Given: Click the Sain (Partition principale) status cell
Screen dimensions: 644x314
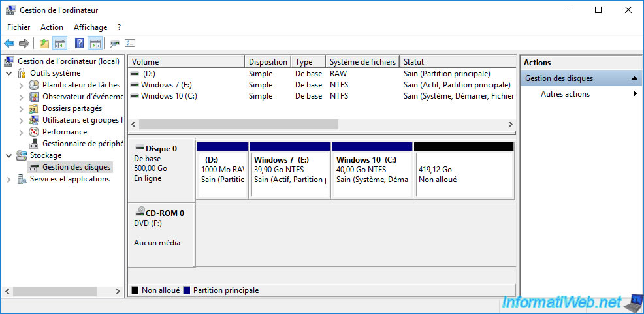Looking at the screenshot, I should click(447, 74).
